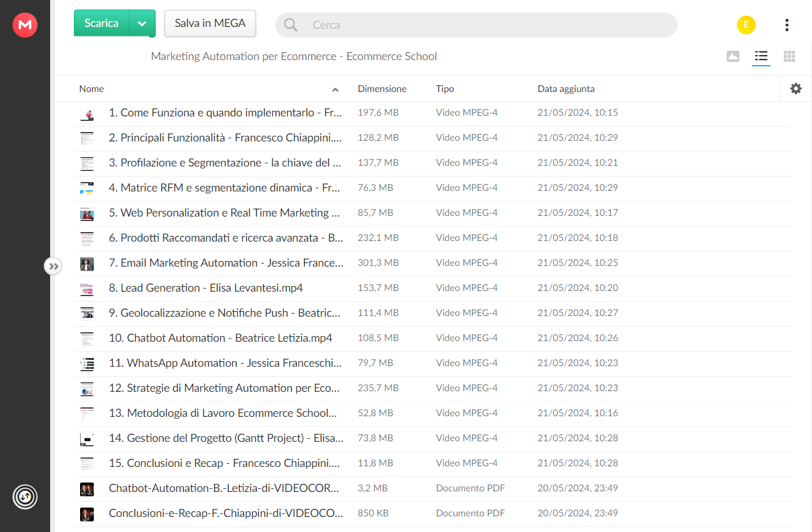Select the Chatbot-Automation-B.-Letizia PDF file
The height and width of the screenshot is (532, 812).
pos(433,489)
